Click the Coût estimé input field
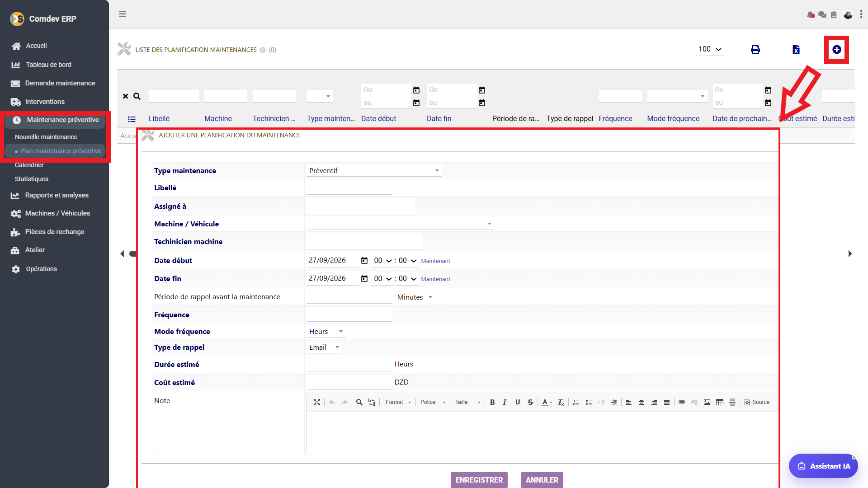Image resolution: width=868 pixels, height=488 pixels. (349, 382)
